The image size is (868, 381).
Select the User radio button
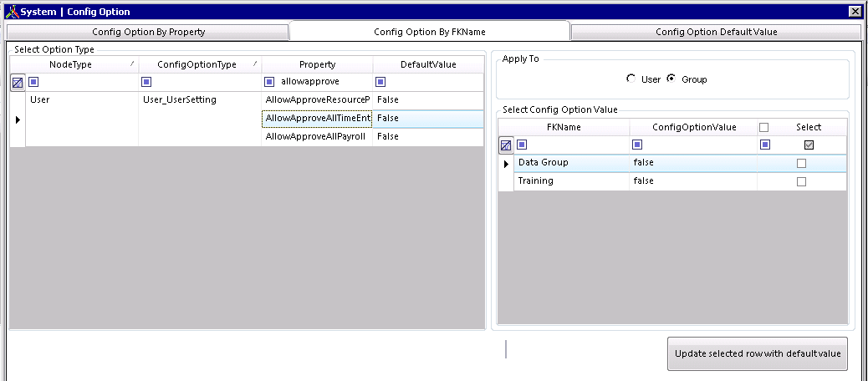[x=631, y=79]
